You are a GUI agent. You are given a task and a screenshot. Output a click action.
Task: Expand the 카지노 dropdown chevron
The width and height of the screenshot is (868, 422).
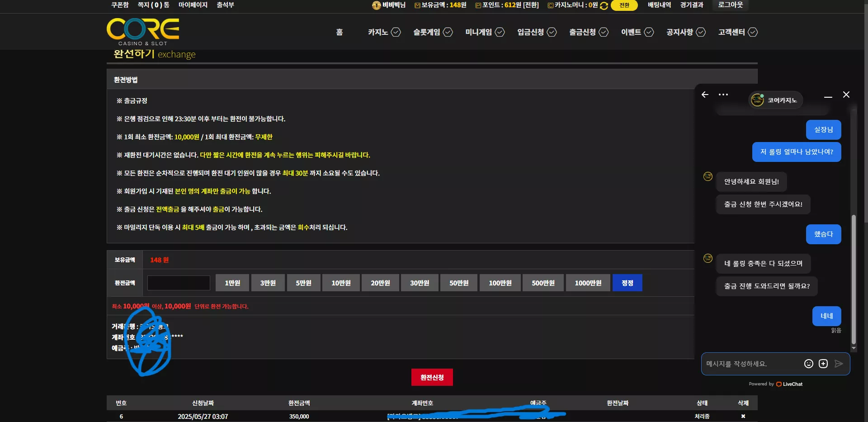396,32
